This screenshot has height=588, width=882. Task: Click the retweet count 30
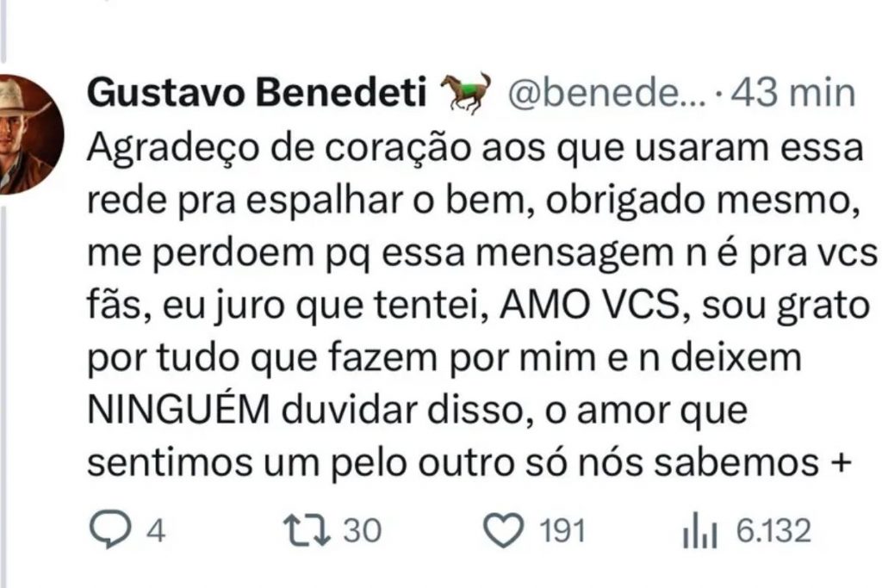coord(362,531)
